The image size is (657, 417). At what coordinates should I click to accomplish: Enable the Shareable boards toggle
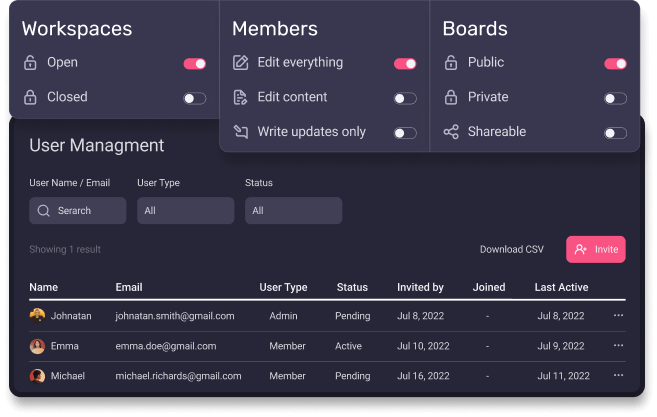pyautogui.click(x=615, y=133)
